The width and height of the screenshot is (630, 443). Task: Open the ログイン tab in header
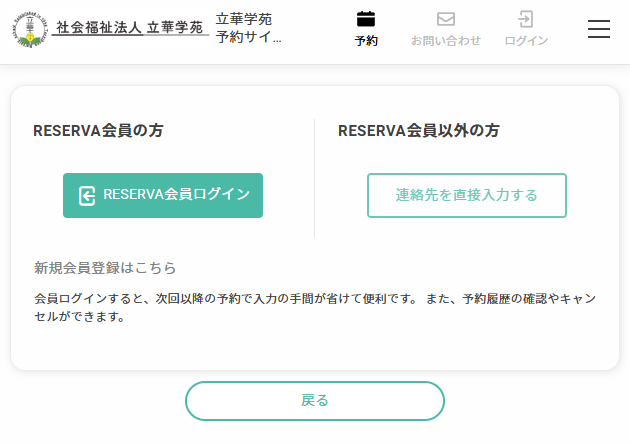tap(526, 29)
